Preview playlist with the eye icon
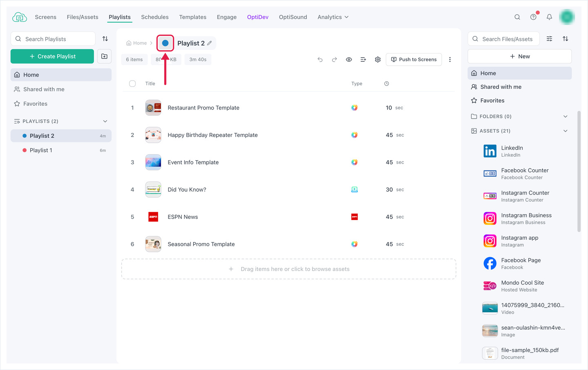 349,60
